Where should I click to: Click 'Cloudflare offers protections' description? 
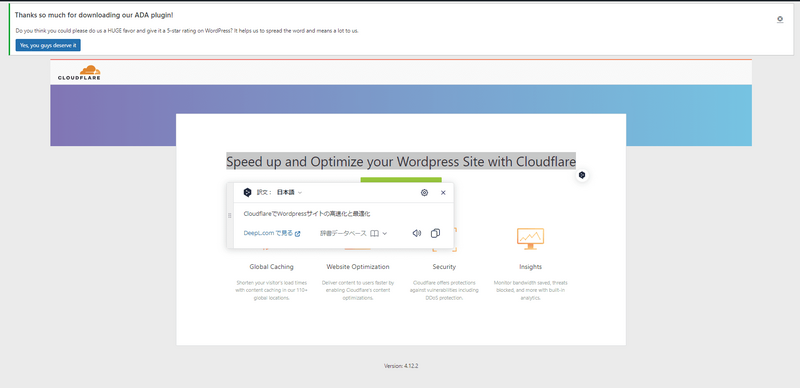444,290
